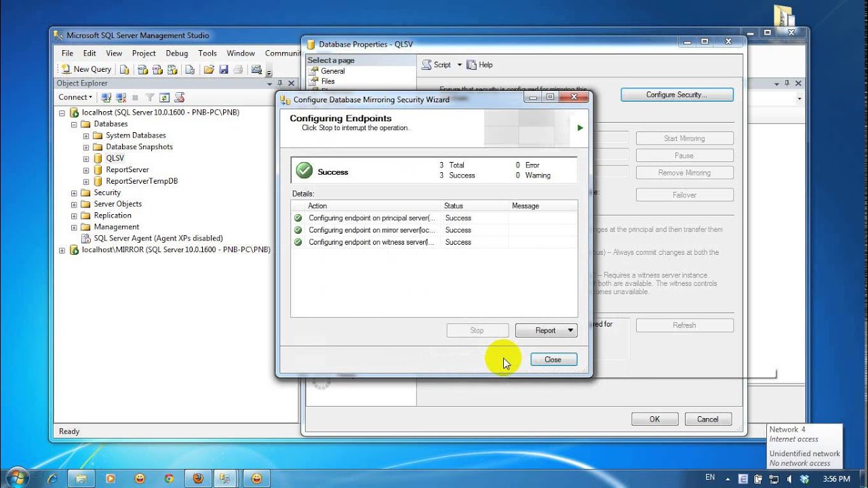Expand the ReportServer database node
Viewport: 868px width, 488px height.
coord(86,170)
